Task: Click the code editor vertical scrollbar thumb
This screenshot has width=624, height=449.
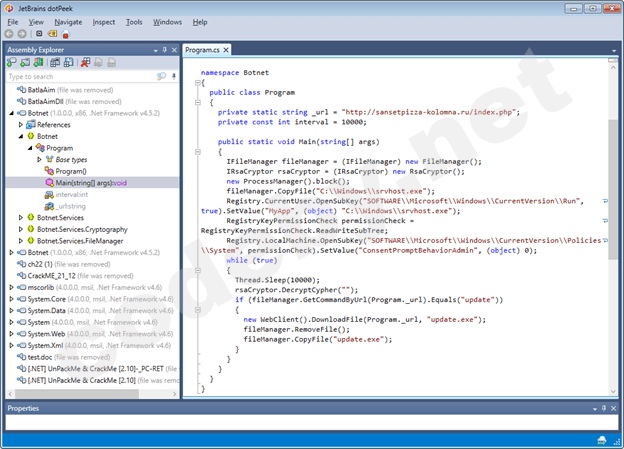Action: point(613,189)
